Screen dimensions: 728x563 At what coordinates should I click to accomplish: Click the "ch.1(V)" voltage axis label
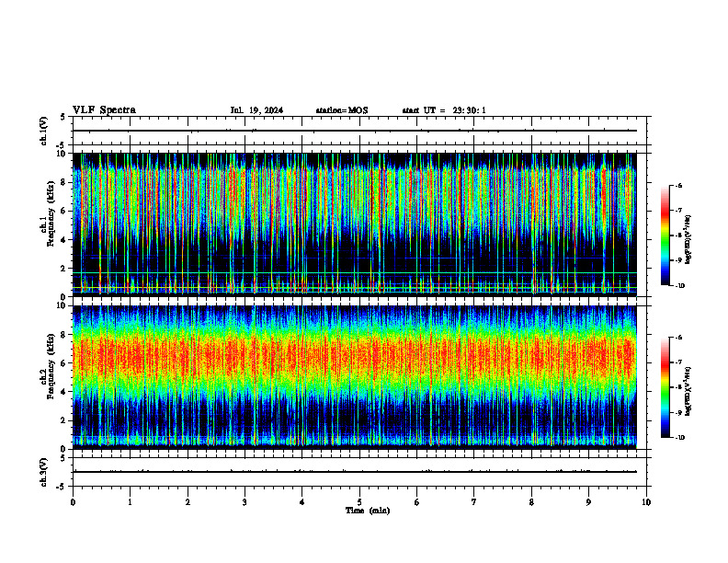44,131
